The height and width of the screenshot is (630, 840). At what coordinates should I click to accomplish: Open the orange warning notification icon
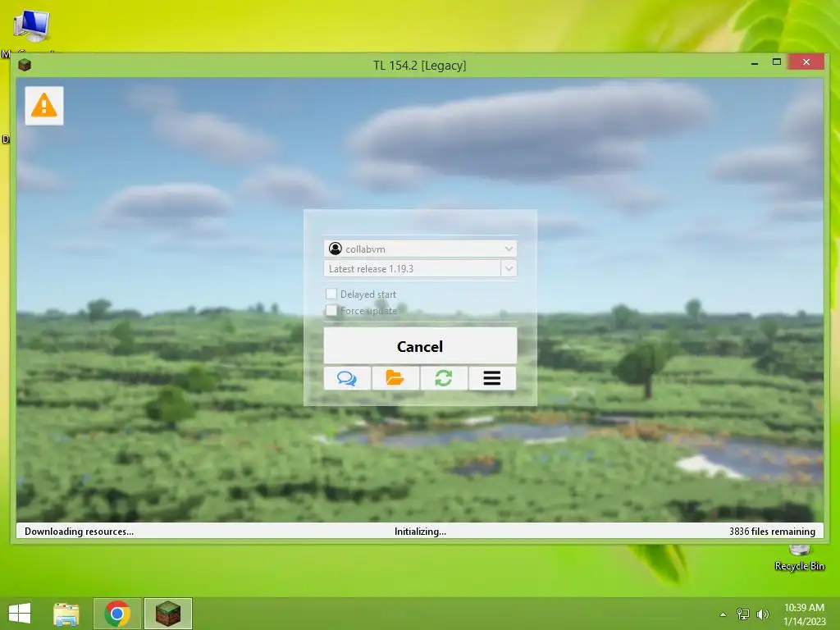point(44,106)
